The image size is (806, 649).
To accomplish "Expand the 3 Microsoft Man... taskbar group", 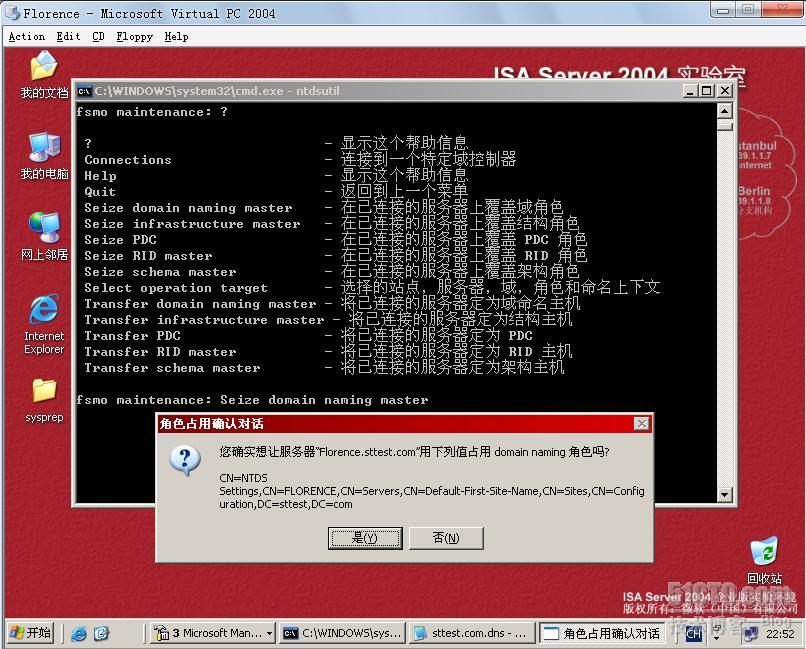I will (213, 633).
